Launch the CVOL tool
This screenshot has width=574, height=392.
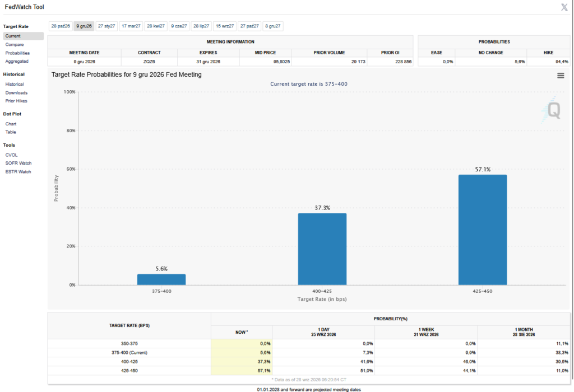[x=11, y=155]
